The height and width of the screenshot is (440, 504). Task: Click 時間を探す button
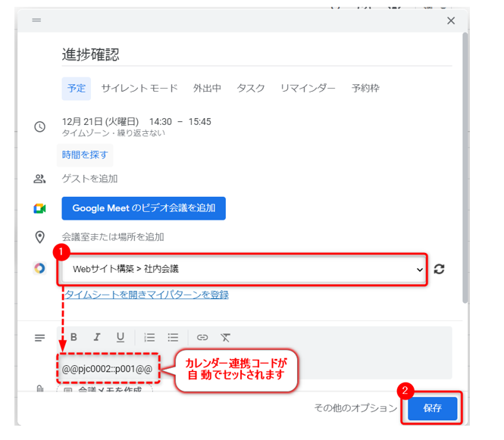coord(85,155)
